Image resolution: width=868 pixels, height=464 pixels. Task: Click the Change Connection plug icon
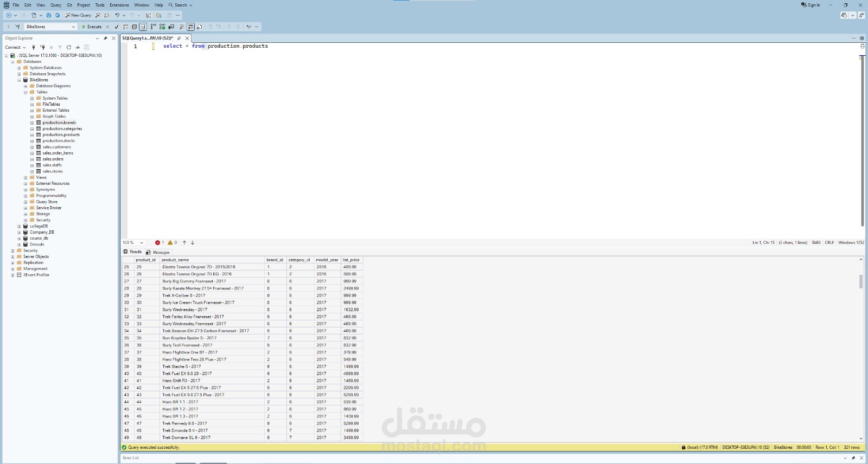17,27
